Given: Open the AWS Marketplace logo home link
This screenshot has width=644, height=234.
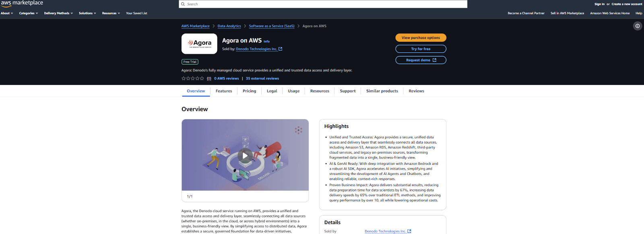Looking at the screenshot, I should (22, 3).
